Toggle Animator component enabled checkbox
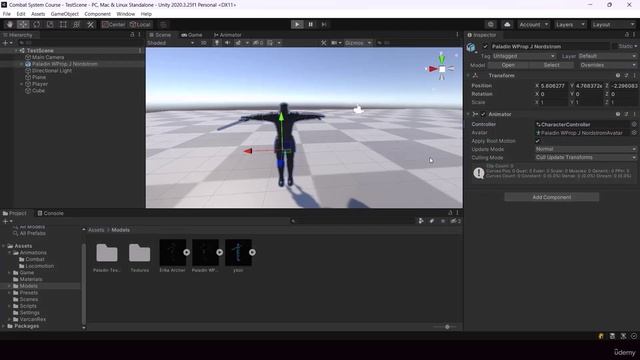This screenshot has height=360, width=640. 483,114
